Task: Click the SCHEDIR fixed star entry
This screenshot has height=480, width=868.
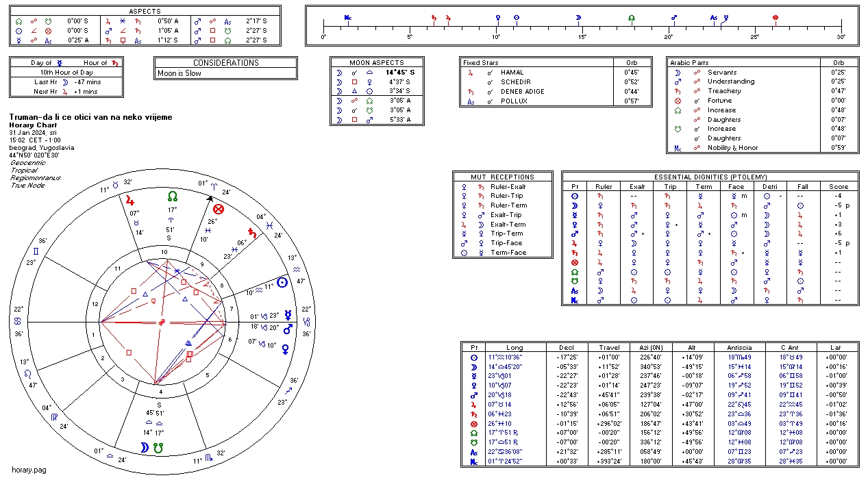Action: click(x=516, y=82)
